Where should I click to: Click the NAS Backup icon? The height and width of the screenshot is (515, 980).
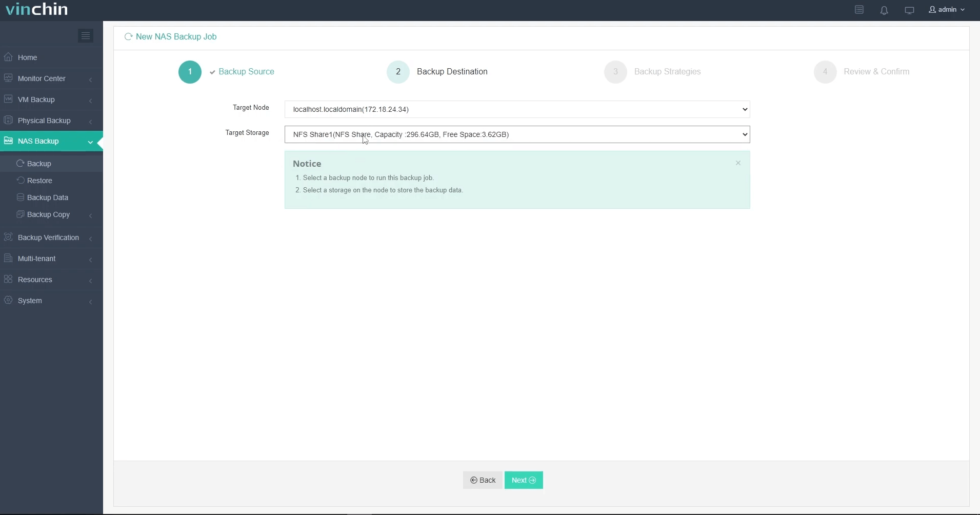coord(8,141)
